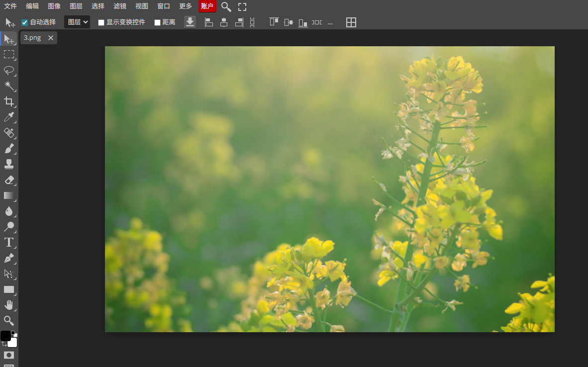Toggle the 距离 checkbox
The width and height of the screenshot is (588, 367).
[158, 22]
